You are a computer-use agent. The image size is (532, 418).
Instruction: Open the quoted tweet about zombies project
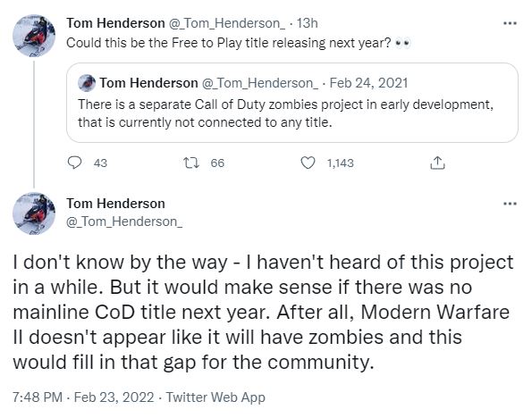pyautogui.click(x=292, y=103)
